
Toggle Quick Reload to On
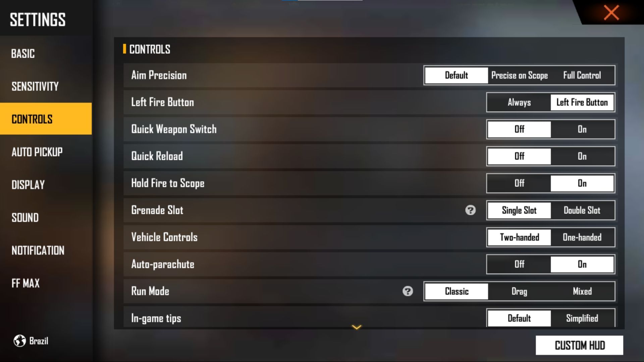[x=582, y=156]
